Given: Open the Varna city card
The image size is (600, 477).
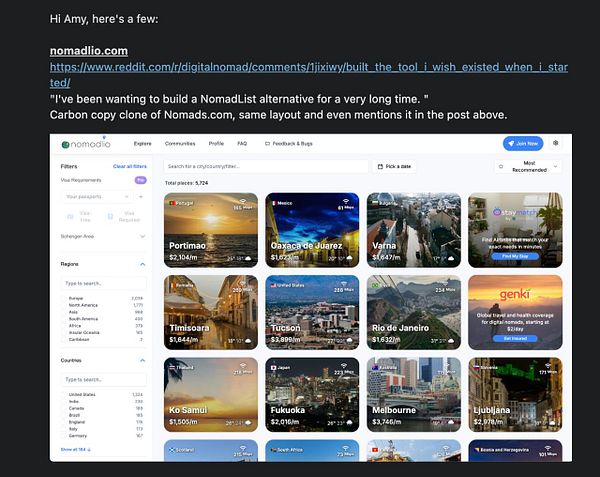Looking at the screenshot, I should (414, 230).
